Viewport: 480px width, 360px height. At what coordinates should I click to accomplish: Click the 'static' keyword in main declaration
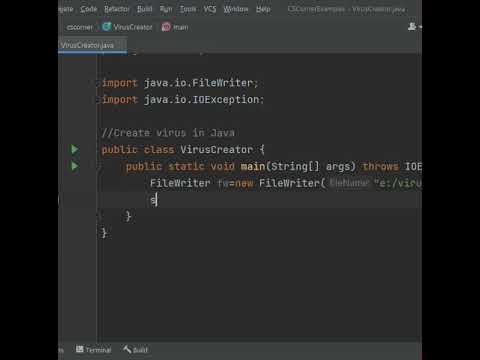[186, 166]
